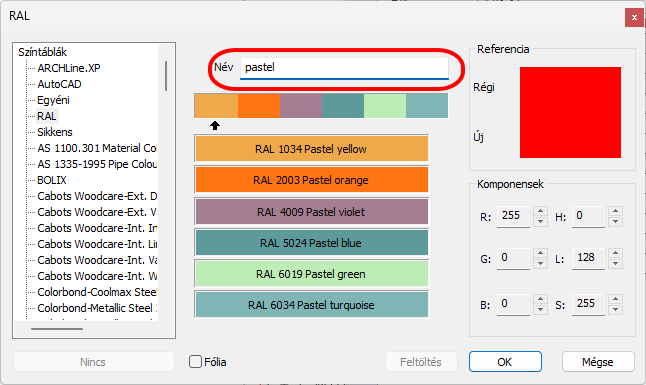The height and width of the screenshot is (385, 646).
Task: Increase the L value up arrow
Action: click(x=615, y=253)
